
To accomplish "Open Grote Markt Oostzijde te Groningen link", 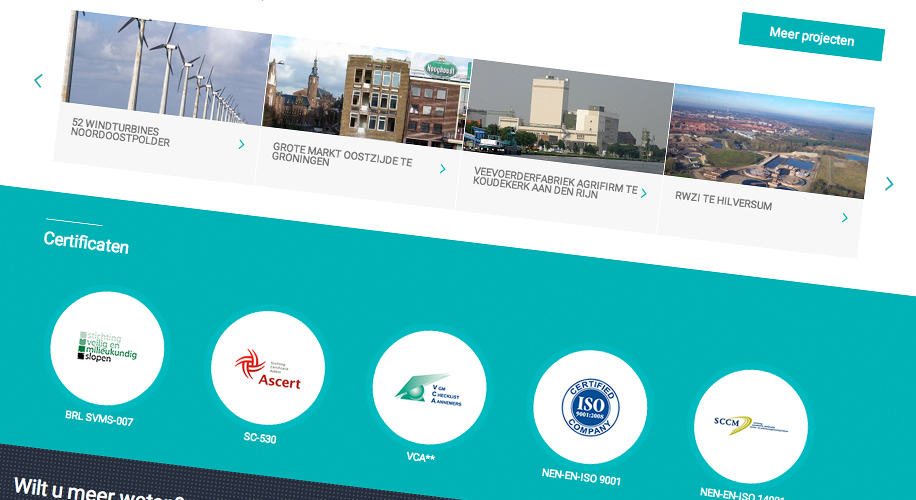I will pos(342,155).
